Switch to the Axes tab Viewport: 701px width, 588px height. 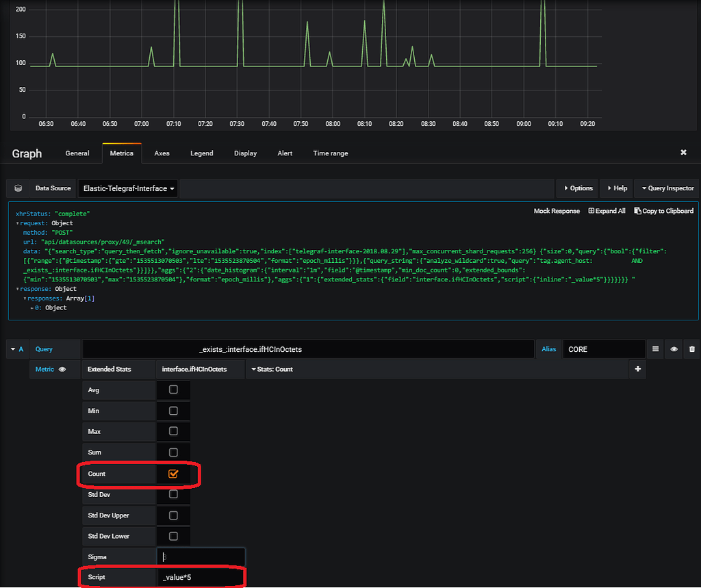pos(162,153)
